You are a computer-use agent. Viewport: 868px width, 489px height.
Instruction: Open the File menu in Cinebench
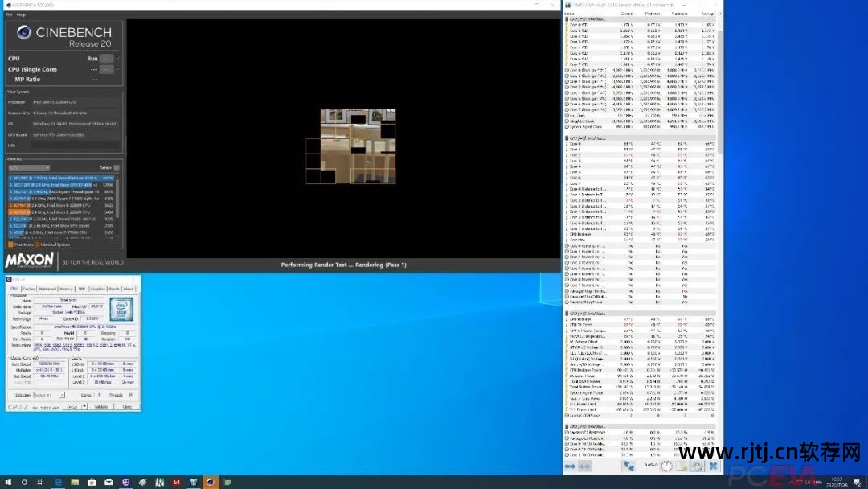[9, 15]
